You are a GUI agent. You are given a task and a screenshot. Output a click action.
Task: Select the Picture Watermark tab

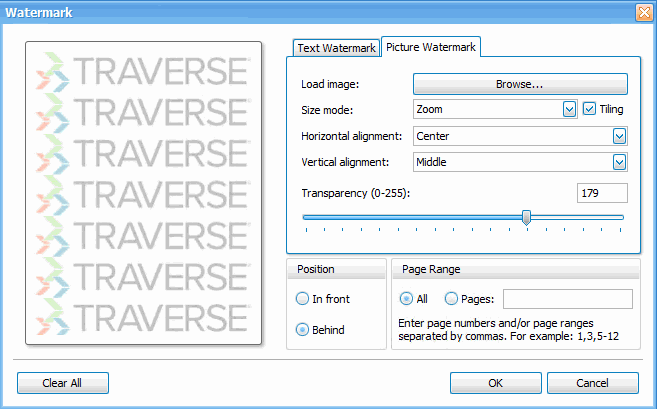[x=431, y=47]
